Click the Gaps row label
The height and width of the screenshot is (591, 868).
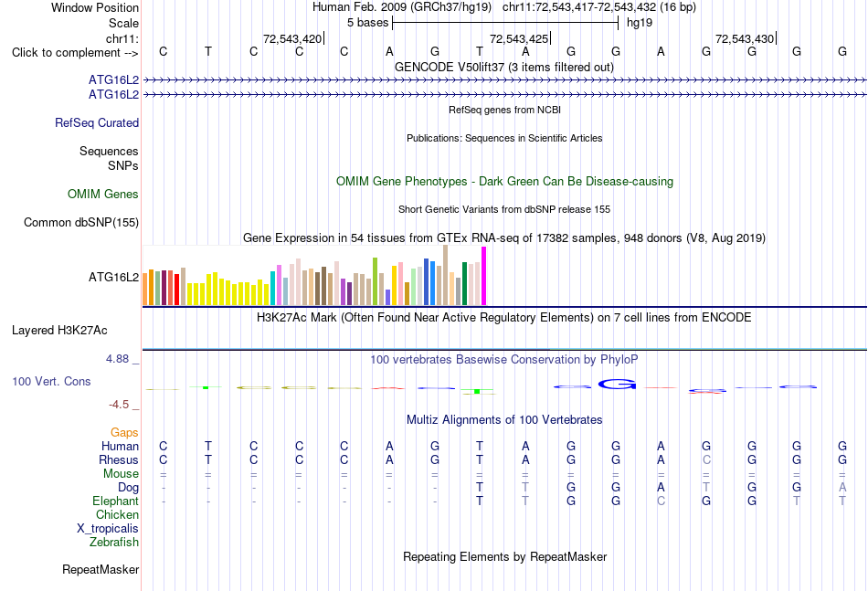point(124,433)
